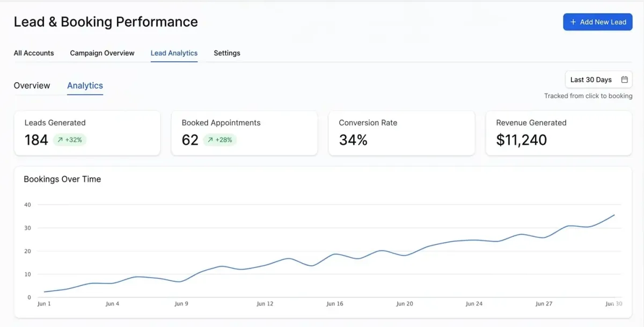Image resolution: width=644 pixels, height=327 pixels.
Task: Switch to the Campaign Overview tab
Action: click(102, 53)
